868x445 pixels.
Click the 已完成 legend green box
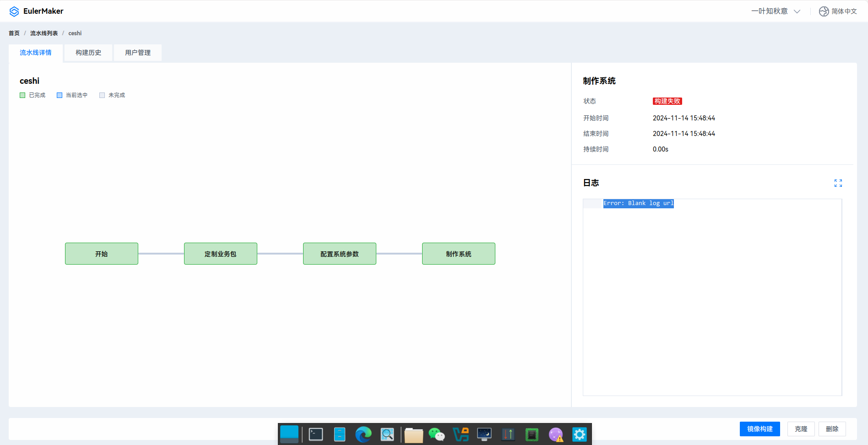click(x=22, y=95)
